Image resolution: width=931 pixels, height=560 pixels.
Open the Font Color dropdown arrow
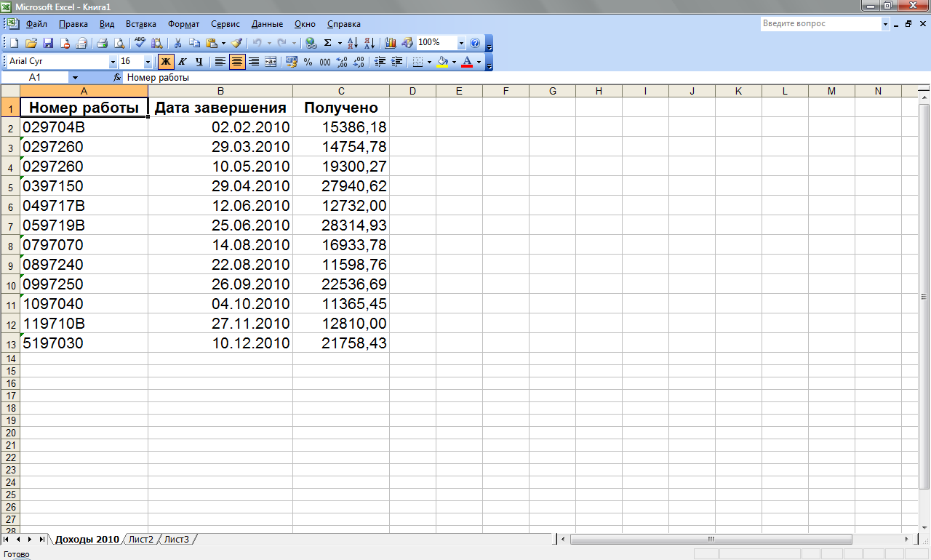point(479,62)
